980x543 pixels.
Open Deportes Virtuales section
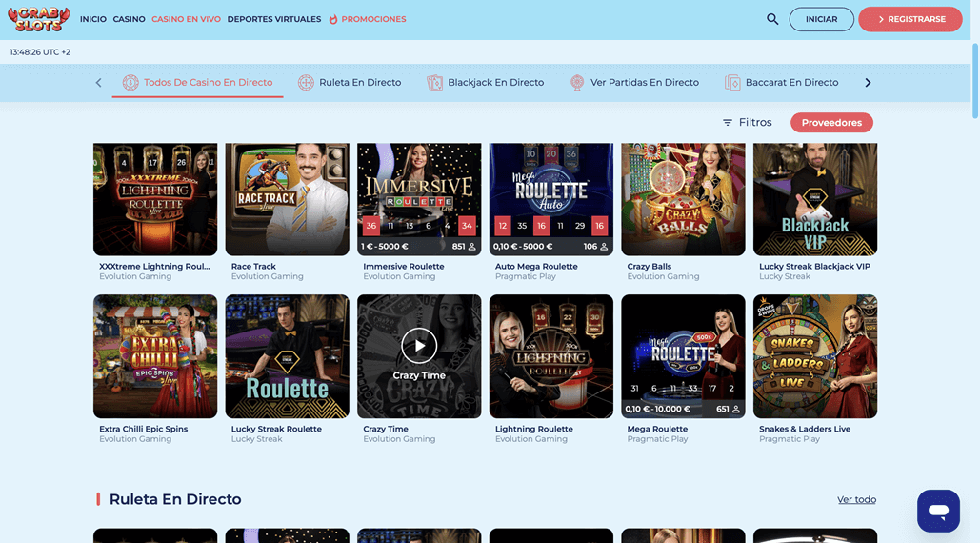click(274, 19)
